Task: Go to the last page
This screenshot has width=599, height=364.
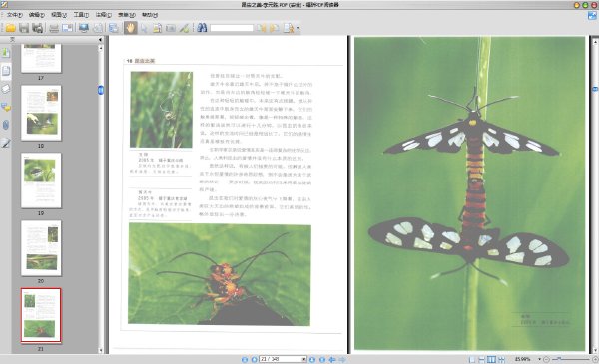Action: (322, 359)
